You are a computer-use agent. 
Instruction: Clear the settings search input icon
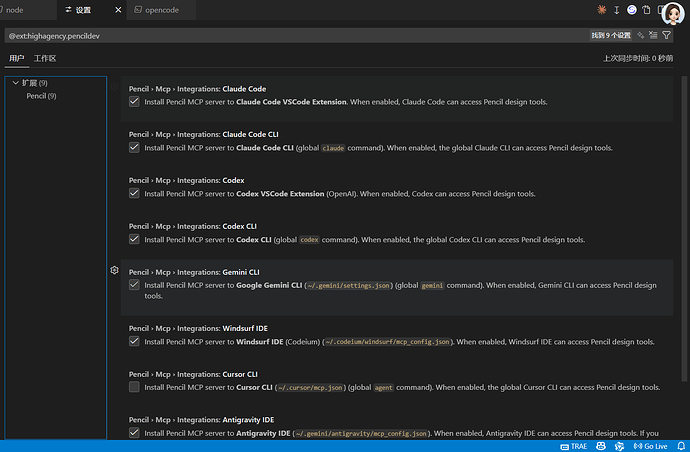tap(653, 35)
